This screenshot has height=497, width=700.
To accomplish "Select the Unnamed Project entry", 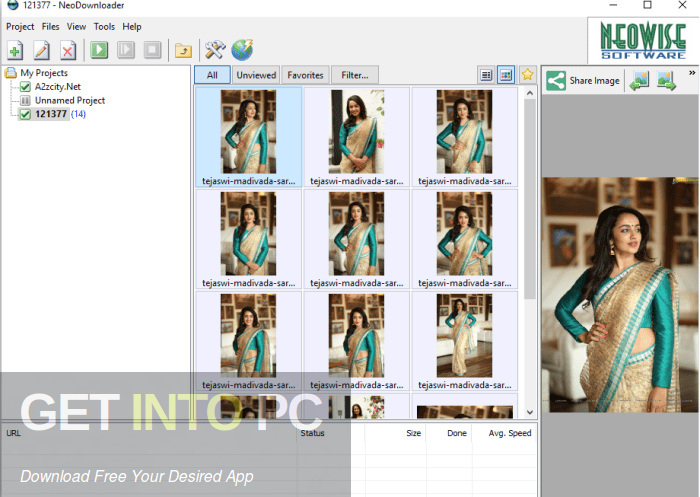I will coord(70,100).
